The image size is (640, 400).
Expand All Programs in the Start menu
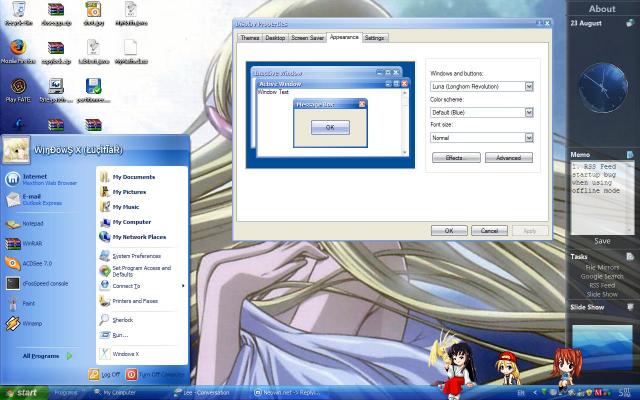(47, 356)
